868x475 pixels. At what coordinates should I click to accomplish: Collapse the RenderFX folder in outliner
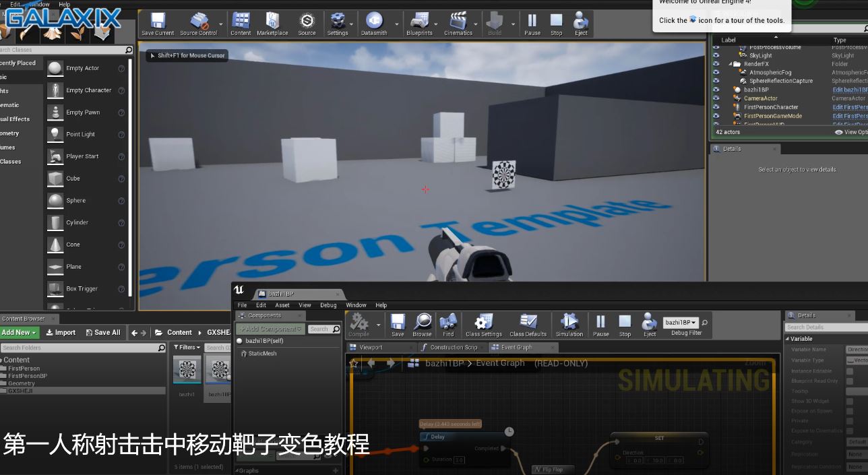pos(731,64)
